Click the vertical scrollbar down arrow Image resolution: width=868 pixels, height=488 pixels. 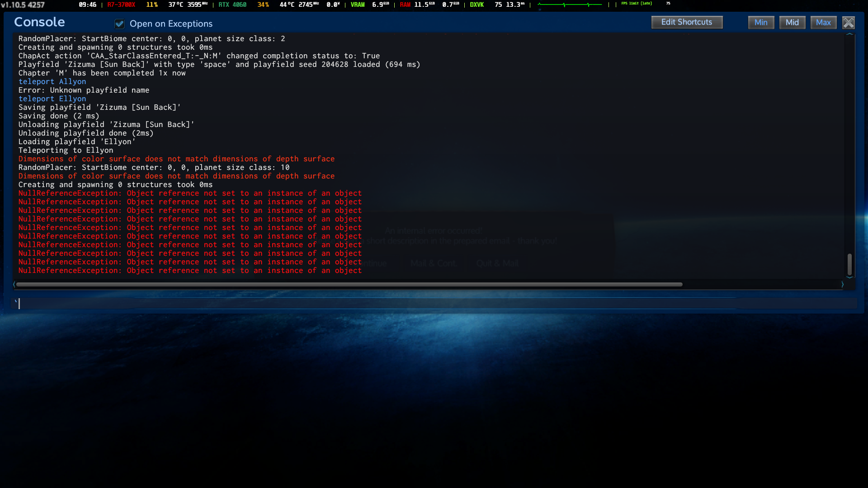pyautogui.click(x=849, y=277)
